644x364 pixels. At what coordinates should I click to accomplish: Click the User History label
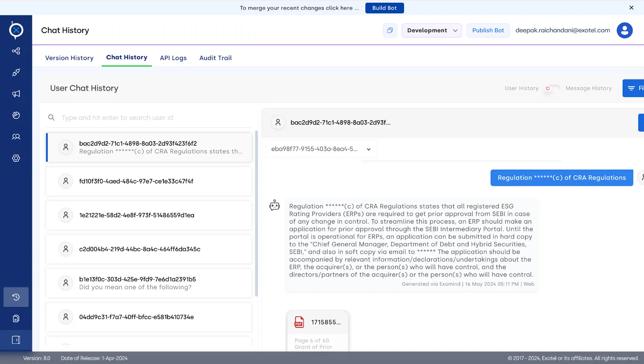coord(522,88)
